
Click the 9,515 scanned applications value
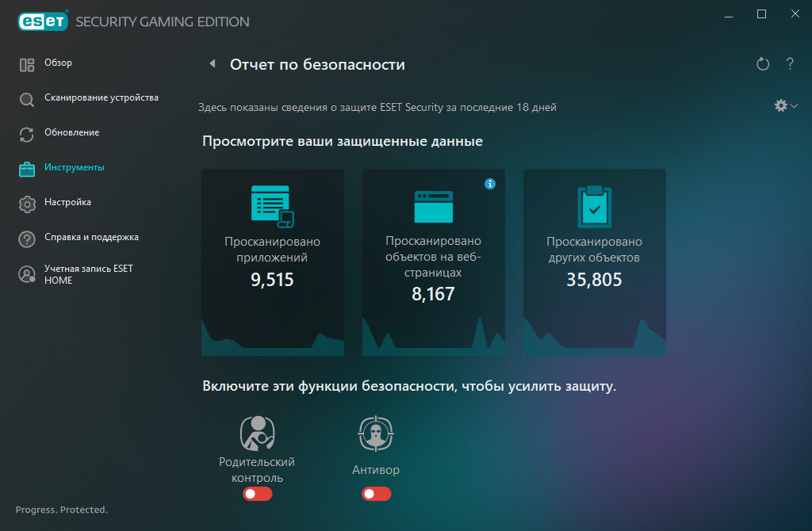click(273, 280)
